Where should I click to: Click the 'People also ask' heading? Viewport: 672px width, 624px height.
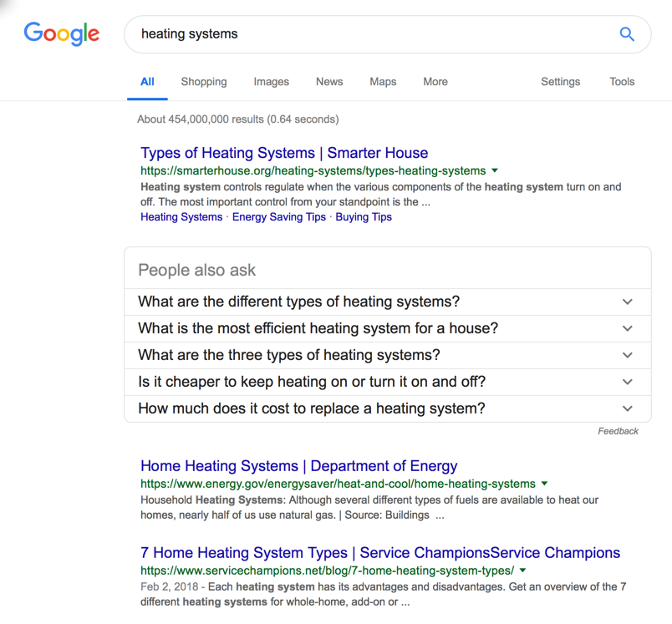click(196, 271)
